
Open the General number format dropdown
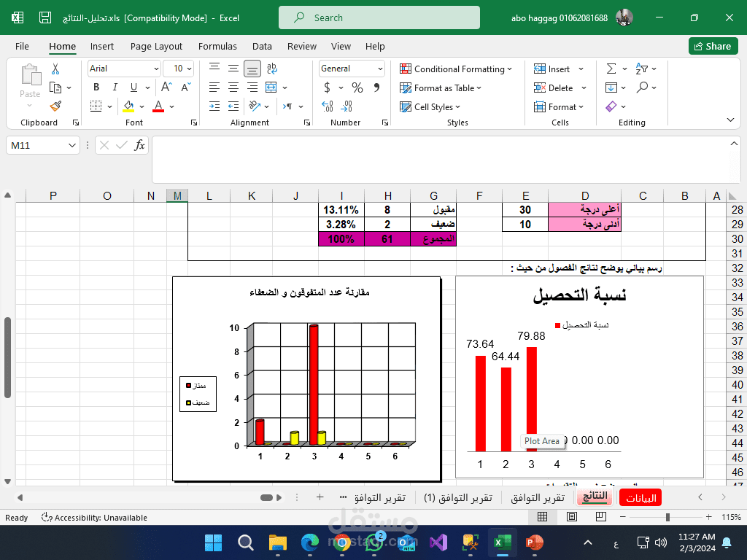click(380, 69)
